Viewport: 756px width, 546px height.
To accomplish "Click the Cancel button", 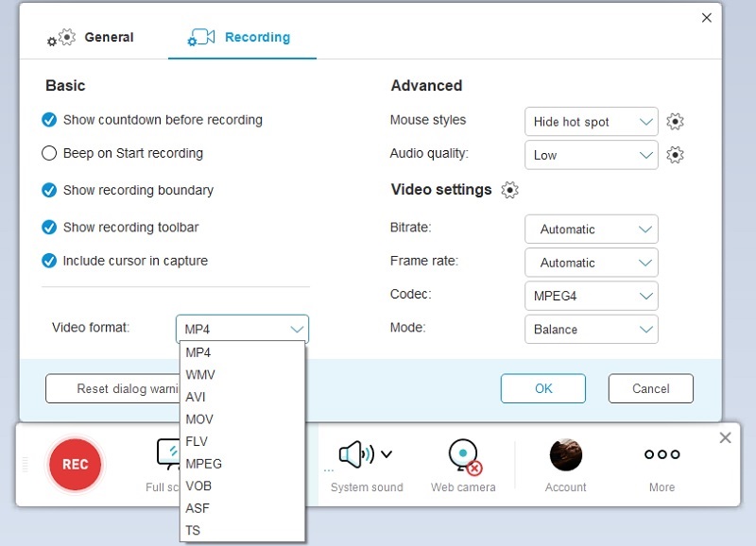I will (x=651, y=388).
